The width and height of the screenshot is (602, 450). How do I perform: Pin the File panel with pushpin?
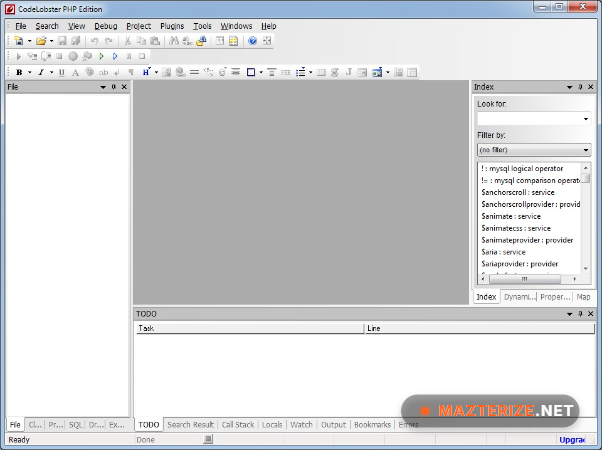click(x=114, y=87)
